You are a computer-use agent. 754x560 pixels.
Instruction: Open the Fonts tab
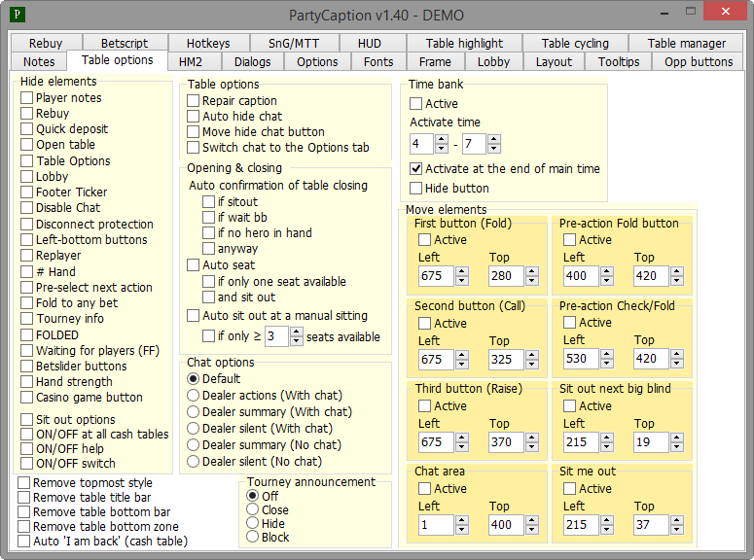coord(378,61)
